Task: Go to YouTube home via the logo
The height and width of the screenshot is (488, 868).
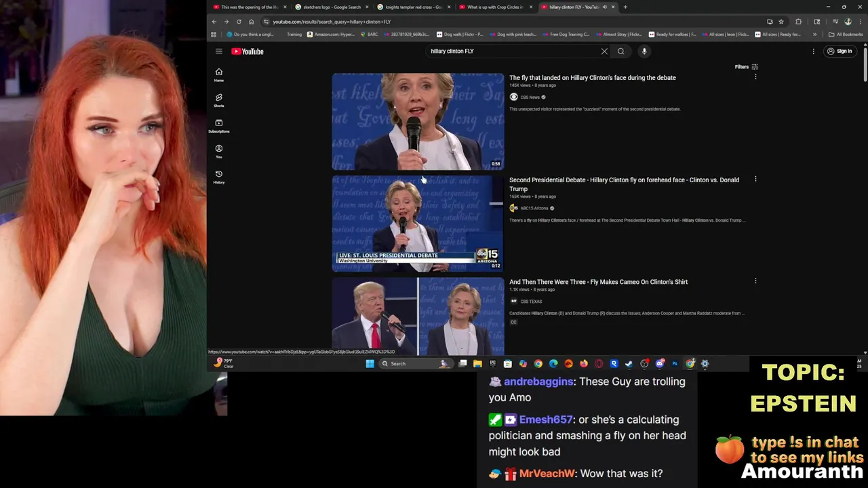Action: [x=248, y=52]
